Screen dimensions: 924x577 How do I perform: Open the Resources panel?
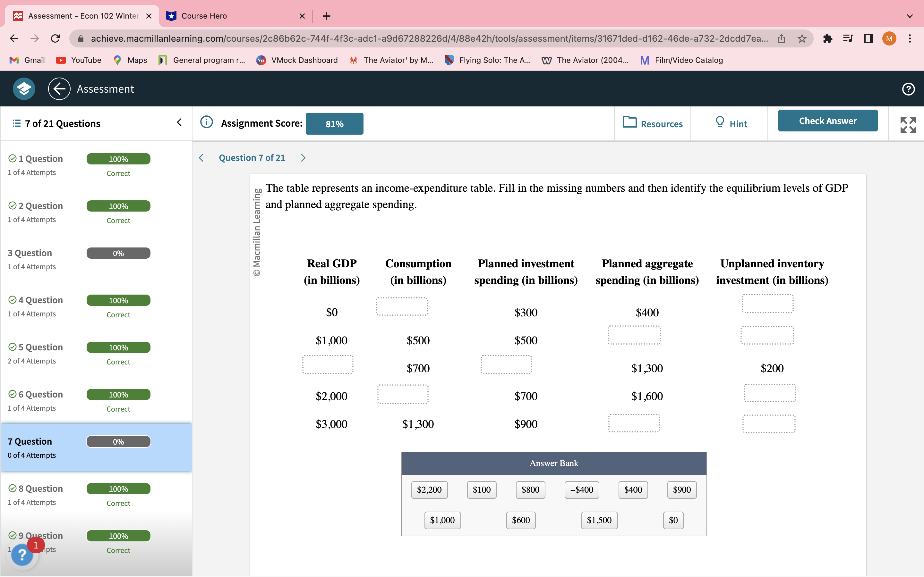653,123
